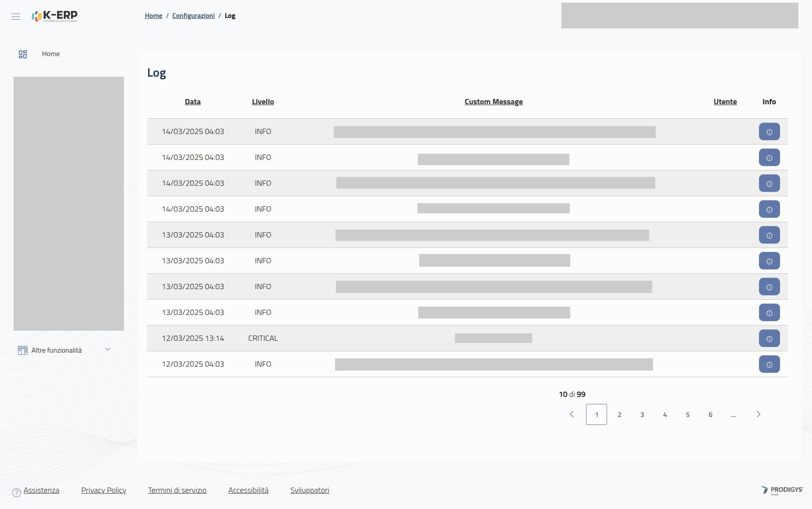Sort by Custom Message column header

pyautogui.click(x=494, y=102)
